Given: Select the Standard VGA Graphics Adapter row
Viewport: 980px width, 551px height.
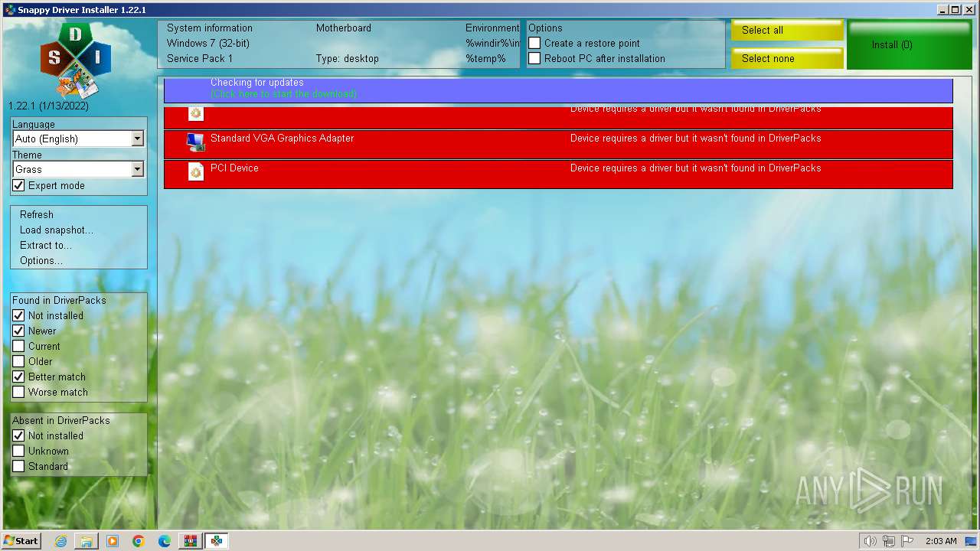Looking at the screenshot, I should coord(558,145).
